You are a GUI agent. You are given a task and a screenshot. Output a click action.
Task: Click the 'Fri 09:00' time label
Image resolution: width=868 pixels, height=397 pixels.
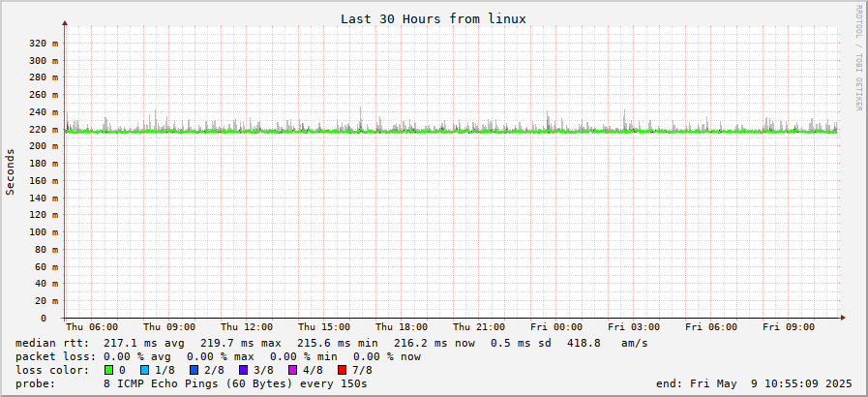coord(790,327)
